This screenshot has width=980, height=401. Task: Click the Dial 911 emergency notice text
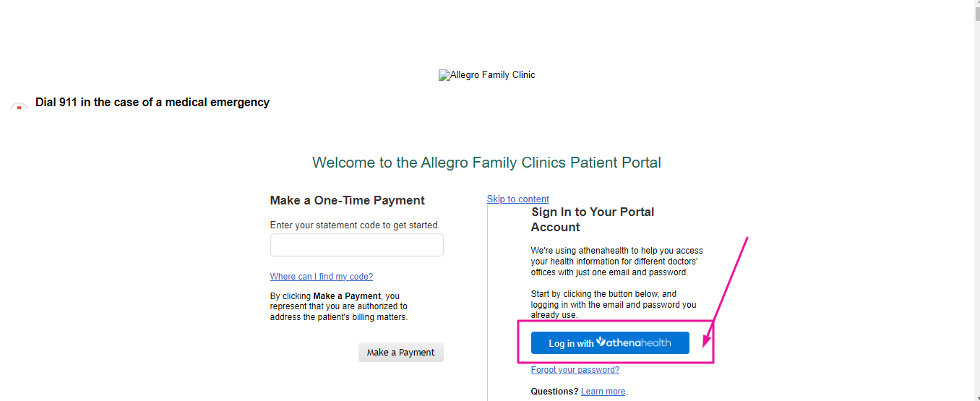point(152,103)
